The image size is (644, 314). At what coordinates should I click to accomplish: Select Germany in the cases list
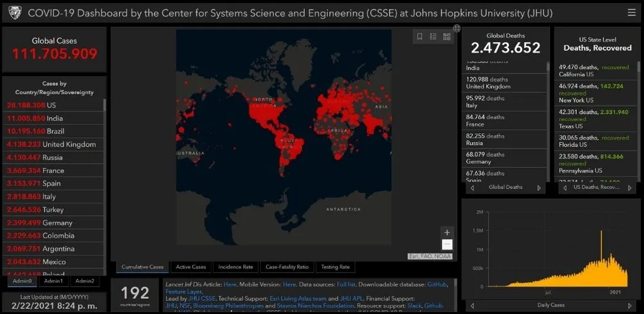pyautogui.click(x=53, y=223)
